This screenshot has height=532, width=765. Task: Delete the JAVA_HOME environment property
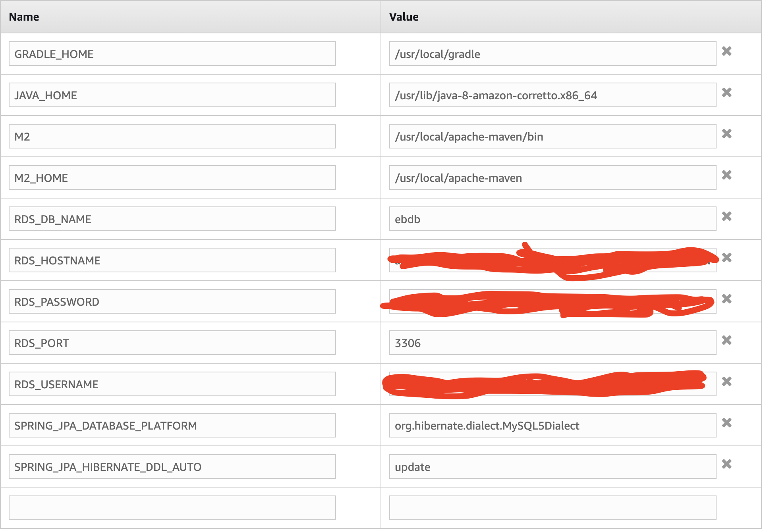[726, 93]
